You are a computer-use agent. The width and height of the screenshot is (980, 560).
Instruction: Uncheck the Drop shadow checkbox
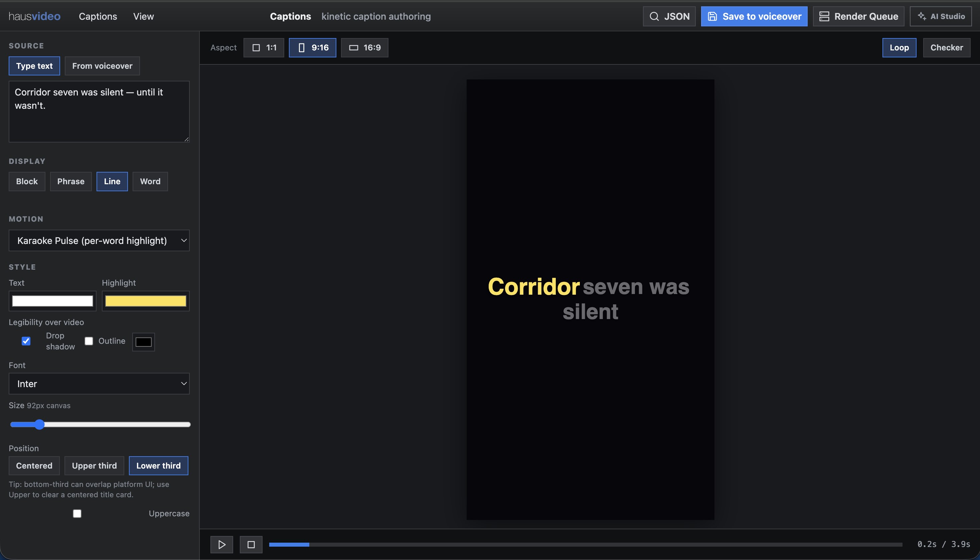(x=26, y=341)
